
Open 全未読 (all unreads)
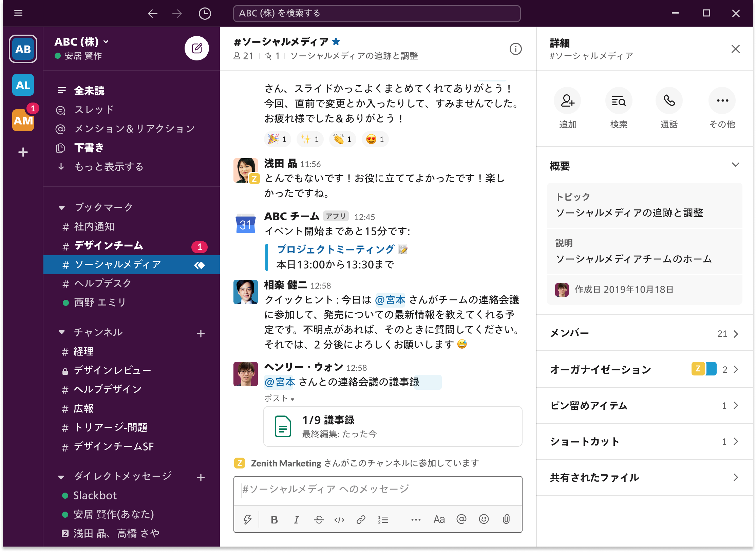[x=132, y=91]
